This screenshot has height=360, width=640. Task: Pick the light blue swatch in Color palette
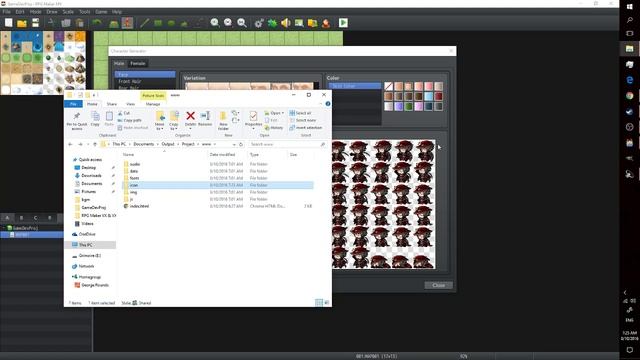[x=429, y=96]
